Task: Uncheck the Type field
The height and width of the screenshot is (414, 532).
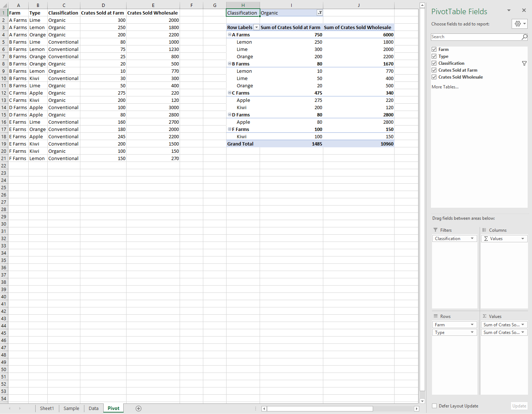Action: tap(434, 56)
